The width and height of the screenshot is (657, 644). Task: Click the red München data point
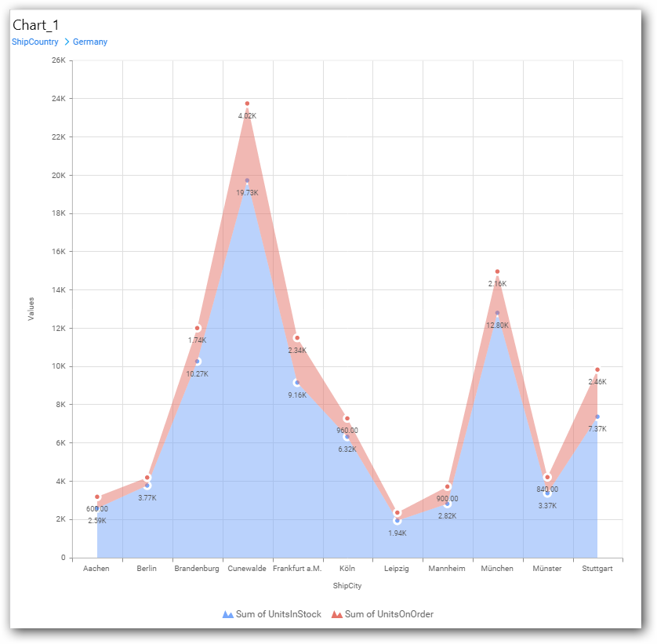pyautogui.click(x=497, y=272)
